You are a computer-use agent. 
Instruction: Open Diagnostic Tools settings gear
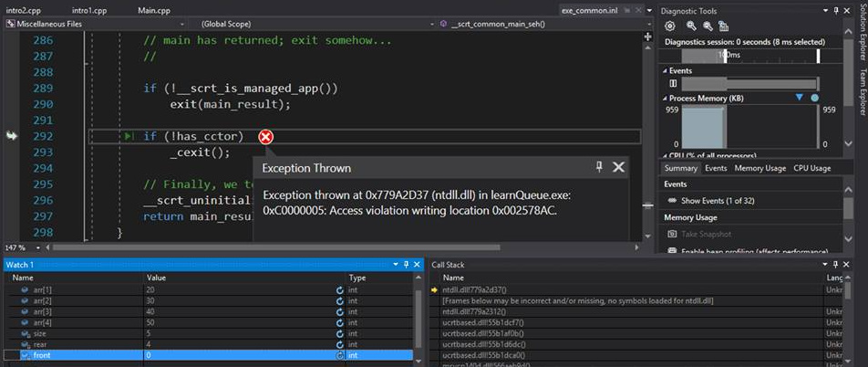coord(669,26)
